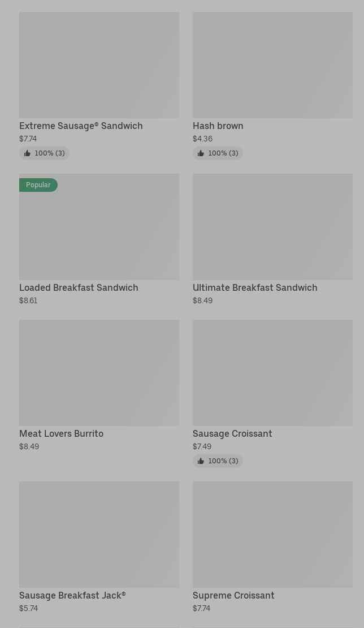Click thumbs-up icon under Extreme Sausage Sandwich

tap(27, 153)
